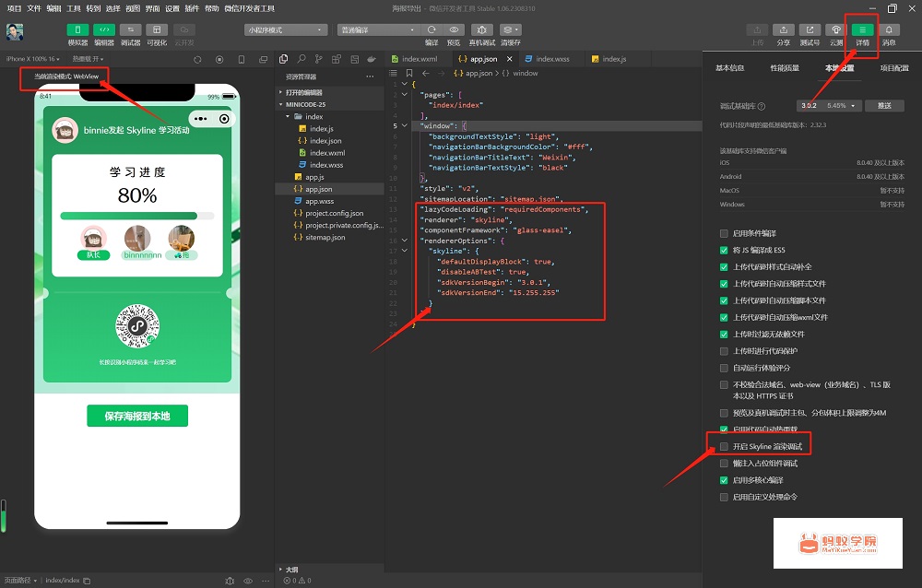Open the base library version 3.0.2 dropdown
This screenshot has width=922, height=588.
click(830, 106)
